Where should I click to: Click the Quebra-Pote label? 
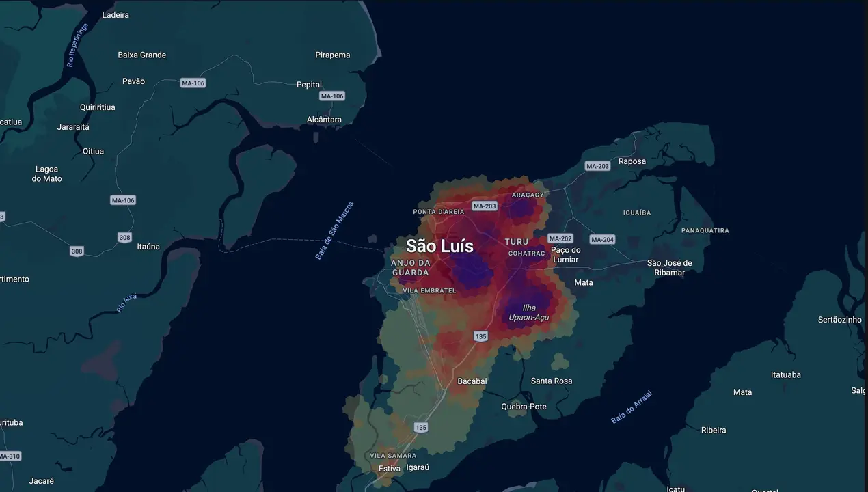coord(524,407)
